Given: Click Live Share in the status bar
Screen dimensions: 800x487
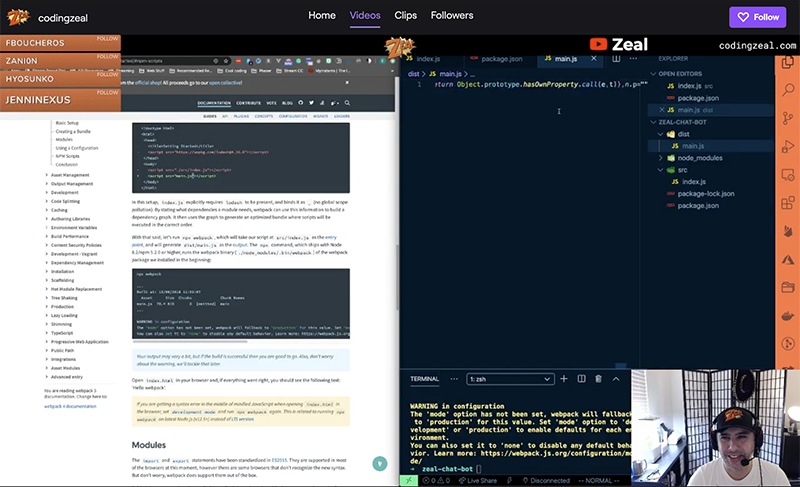Looking at the screenshot, I should pos(478,480).
